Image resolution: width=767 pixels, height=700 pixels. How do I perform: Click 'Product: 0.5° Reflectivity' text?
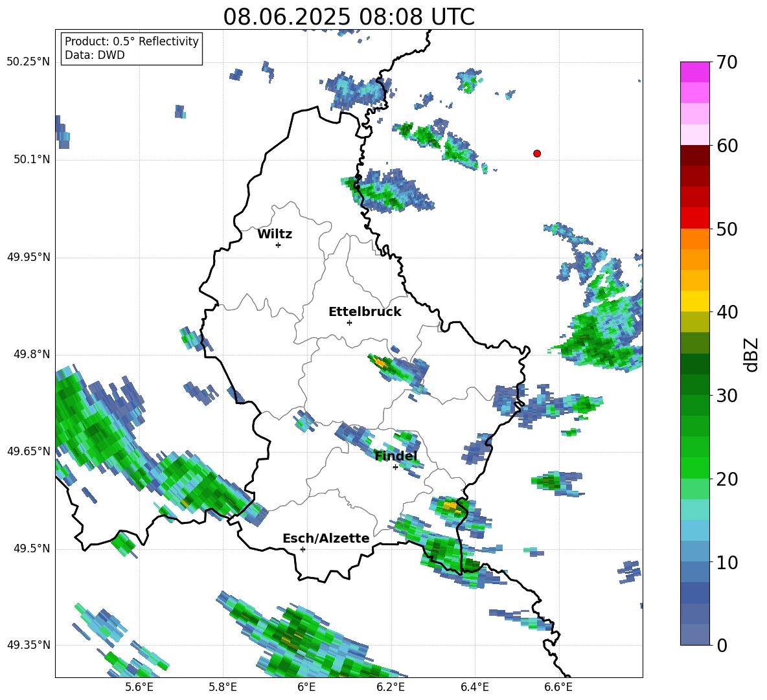tap(132, 41)
